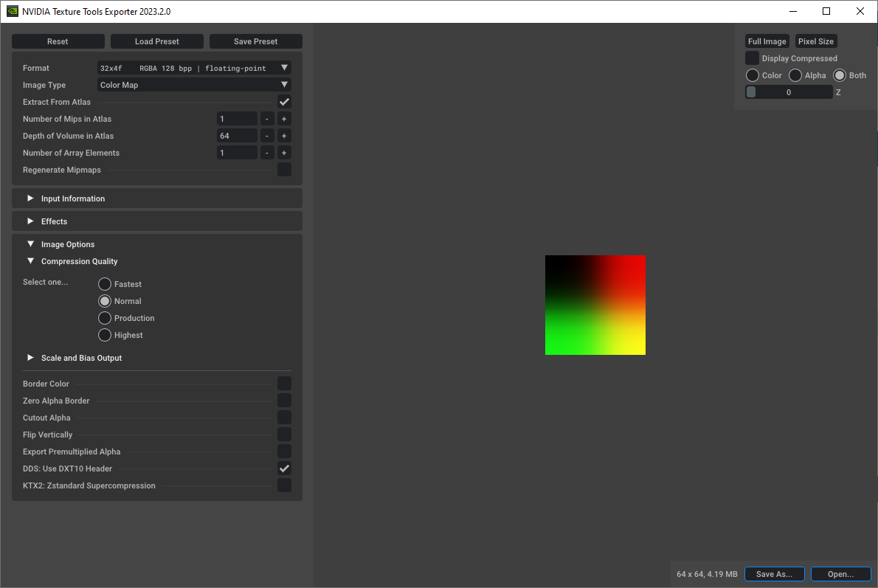
Task: Click the Load Preset button
Action: pos(157,41)
